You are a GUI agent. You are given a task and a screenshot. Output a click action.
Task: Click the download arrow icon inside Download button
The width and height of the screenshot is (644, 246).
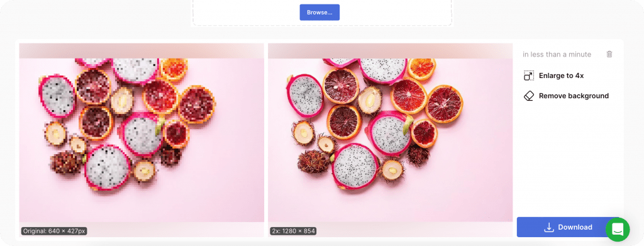548,227
